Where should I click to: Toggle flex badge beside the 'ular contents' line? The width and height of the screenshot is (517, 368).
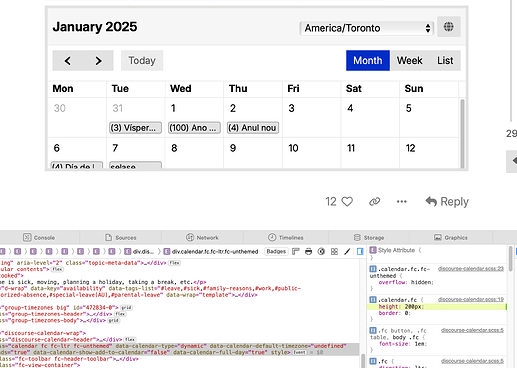(x=57, y=269)
